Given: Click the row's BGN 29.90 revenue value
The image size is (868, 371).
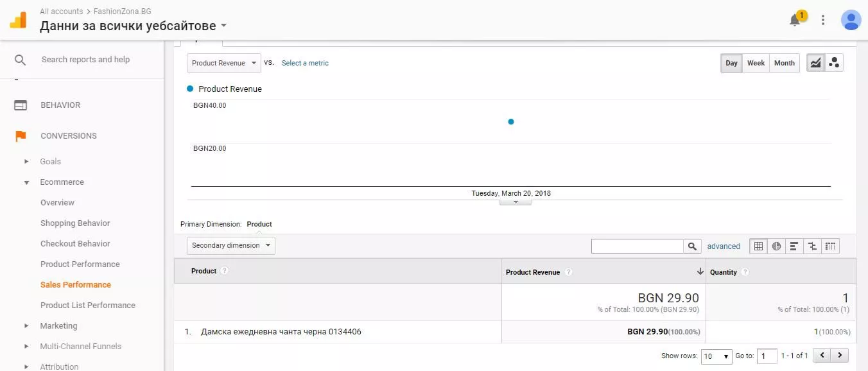Looking at the screenshot, I should 647,332.
